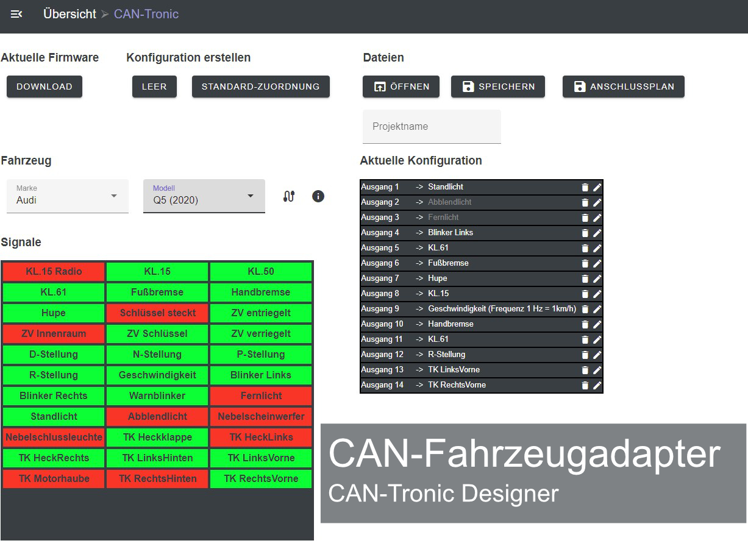Screen dimensions: 748x560
Task: Pick the TK Heckklappe signal tile
Action: (x=157, y=438)
